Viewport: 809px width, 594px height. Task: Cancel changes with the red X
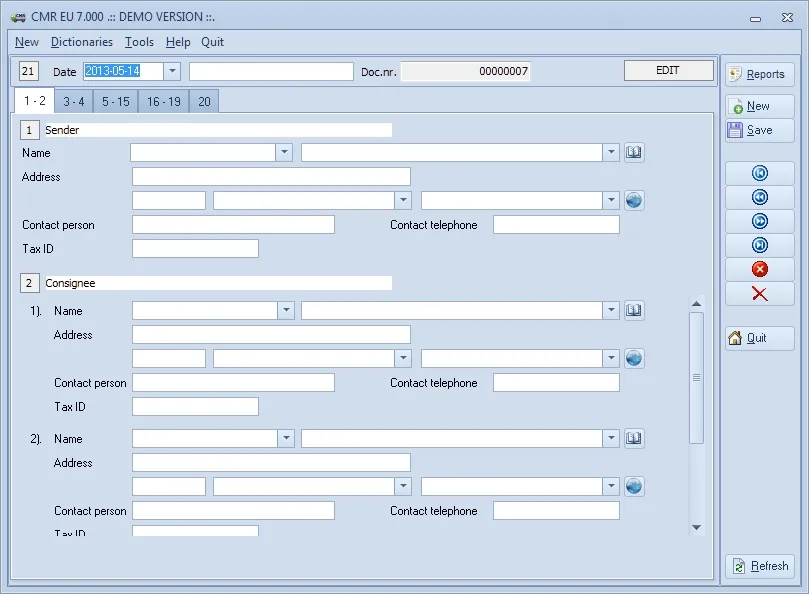(x=758, y=293)
